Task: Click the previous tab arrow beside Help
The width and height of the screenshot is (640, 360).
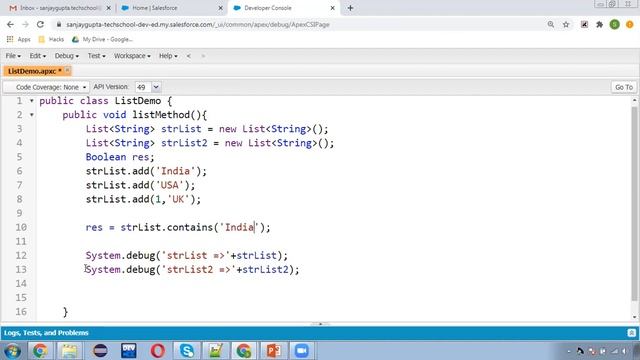Action: [189, 56]
